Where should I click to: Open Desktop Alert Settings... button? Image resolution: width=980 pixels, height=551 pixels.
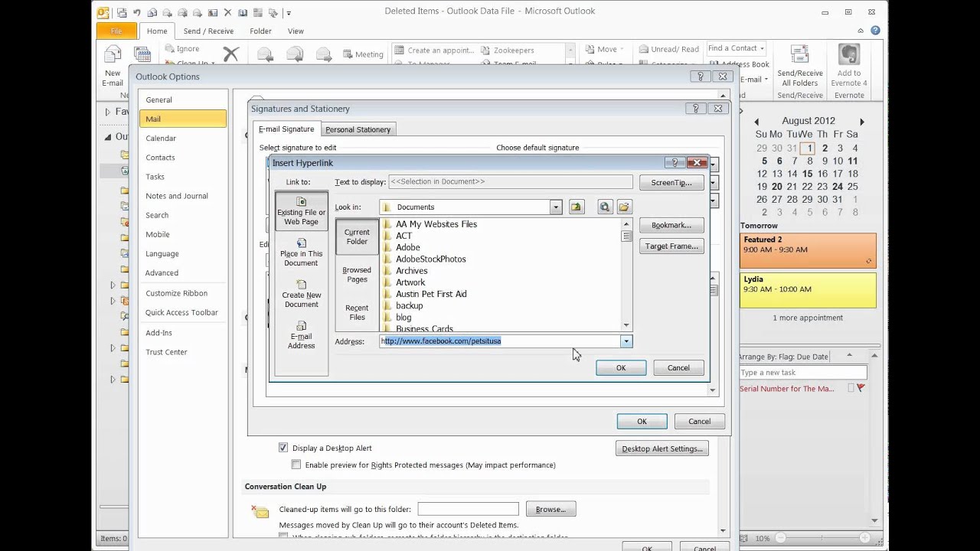point(662,449)
